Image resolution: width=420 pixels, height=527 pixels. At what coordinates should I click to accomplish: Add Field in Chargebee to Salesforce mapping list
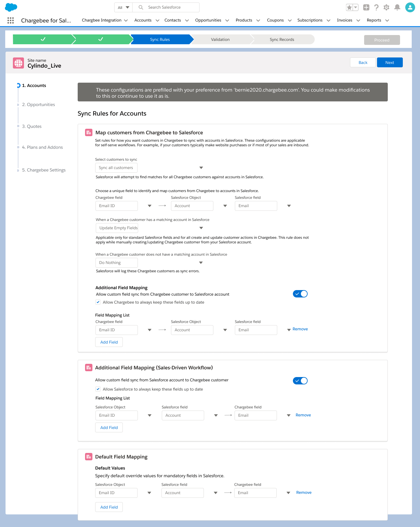109,342
